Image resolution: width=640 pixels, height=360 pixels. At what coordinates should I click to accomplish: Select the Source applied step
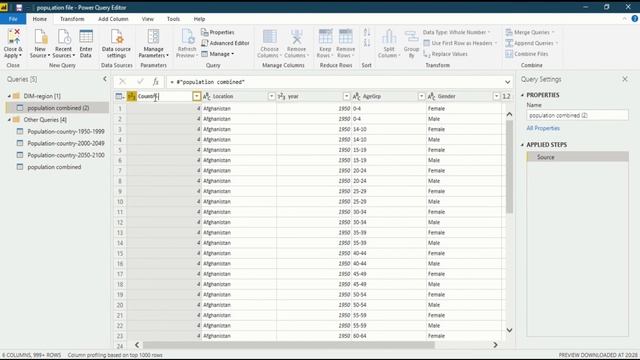point(577,157)
